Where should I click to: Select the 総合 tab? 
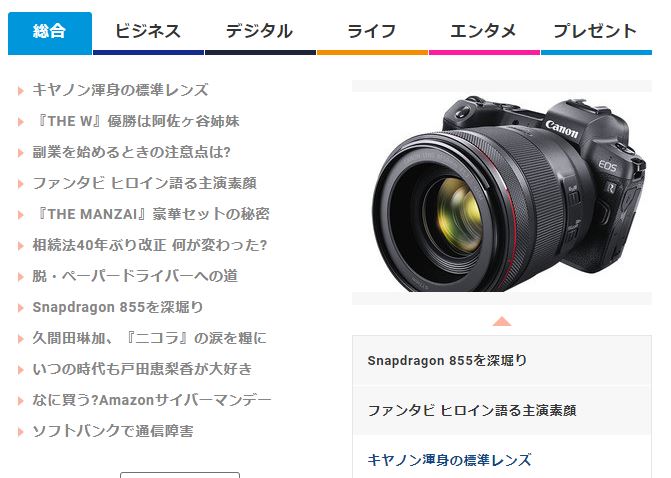[x=50, y=33]
